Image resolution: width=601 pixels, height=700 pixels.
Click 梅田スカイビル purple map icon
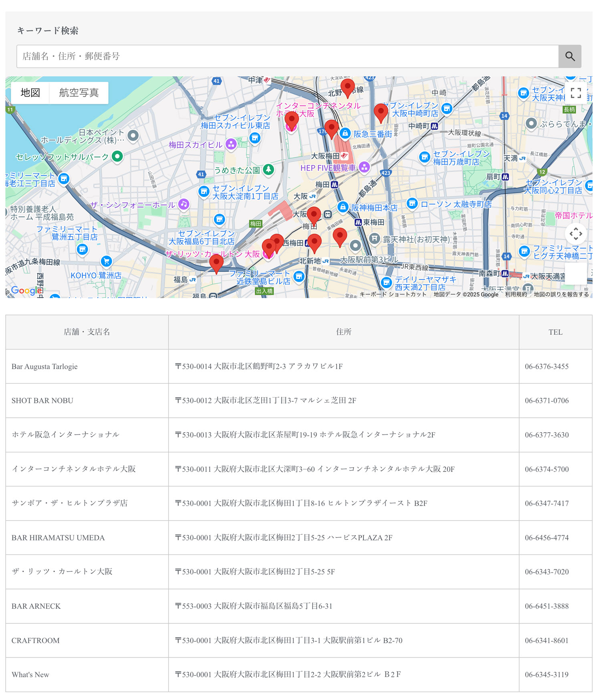click(231, 144)
